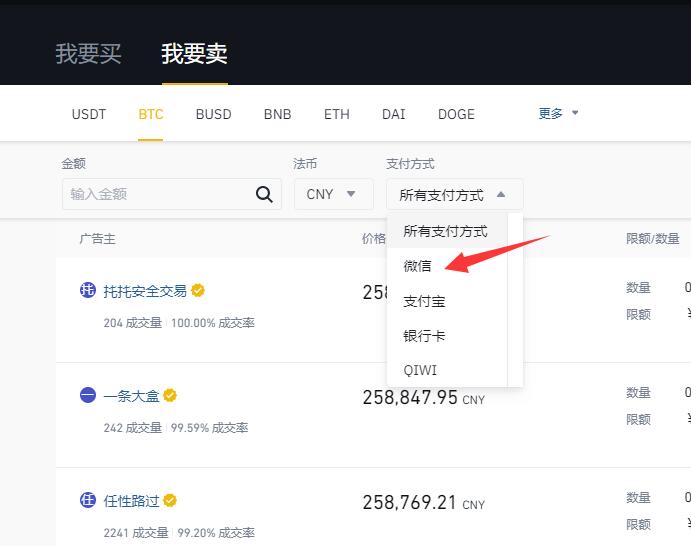Focus the 输入金额 amount field
691x546 pixels.
point(172,194)
